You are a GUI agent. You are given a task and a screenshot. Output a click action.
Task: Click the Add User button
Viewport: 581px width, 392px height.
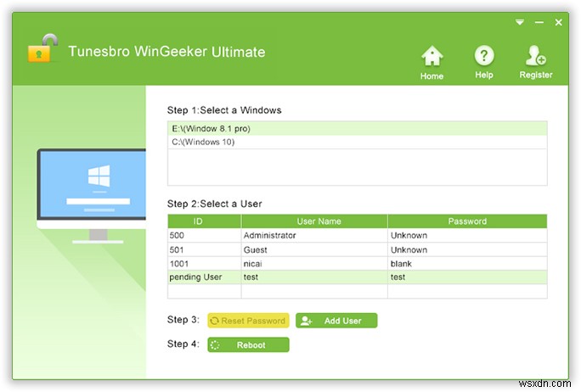(x=336, y=321)
